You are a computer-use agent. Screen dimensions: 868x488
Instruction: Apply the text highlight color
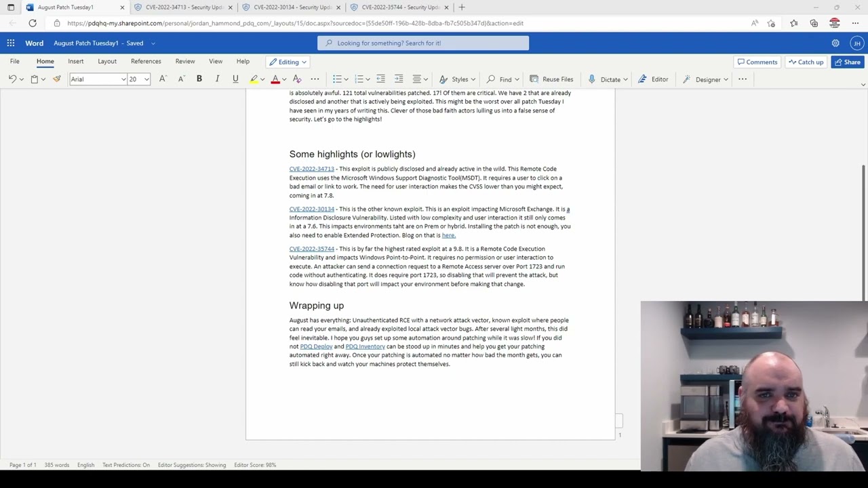254,79
